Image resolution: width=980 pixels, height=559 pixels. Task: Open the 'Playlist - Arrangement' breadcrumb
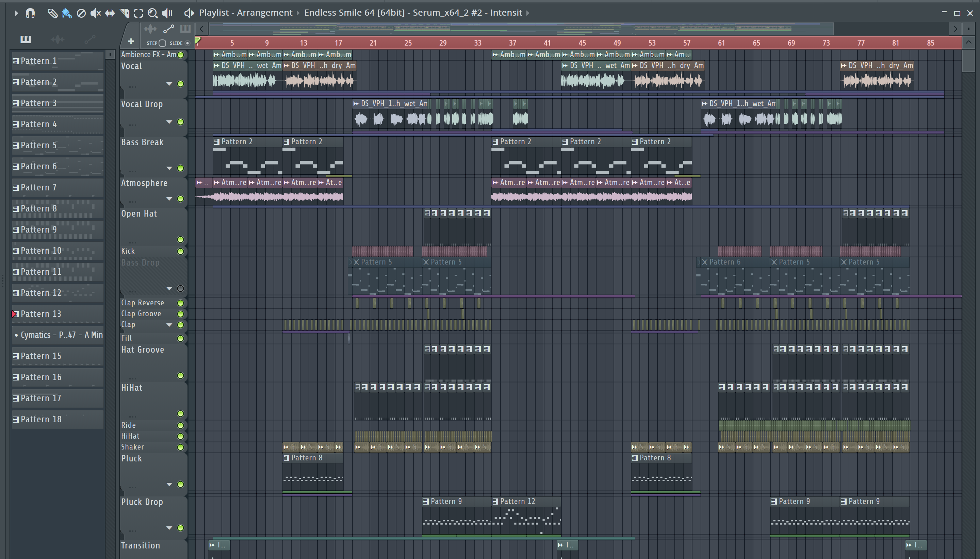click(x=245, y=13)
